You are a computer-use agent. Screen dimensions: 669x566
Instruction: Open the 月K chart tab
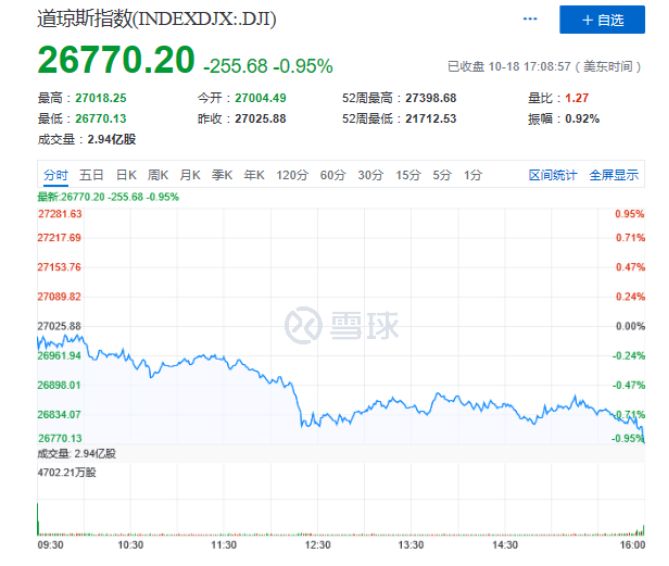[x=190, y=175]
